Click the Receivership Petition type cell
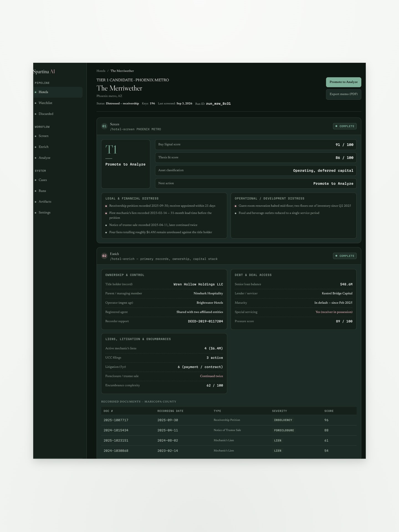Viewport: 399px width, 532px height. (227, 420)
